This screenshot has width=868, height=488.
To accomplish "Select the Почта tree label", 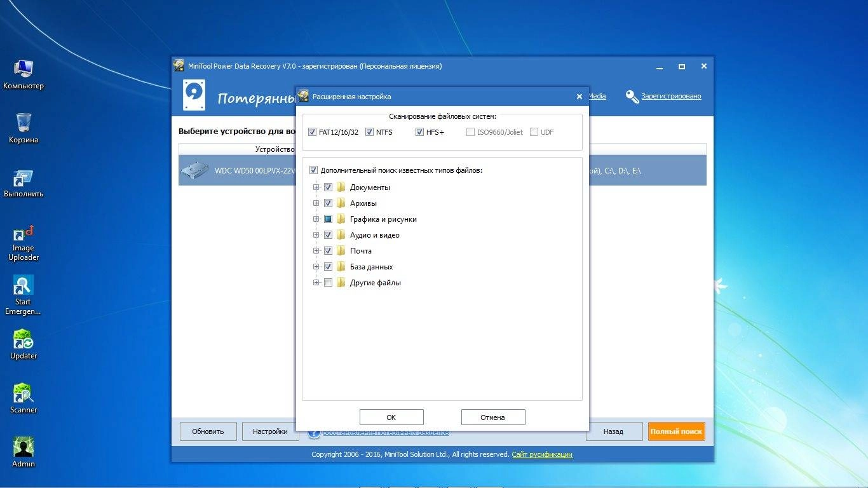I will 361,251.
